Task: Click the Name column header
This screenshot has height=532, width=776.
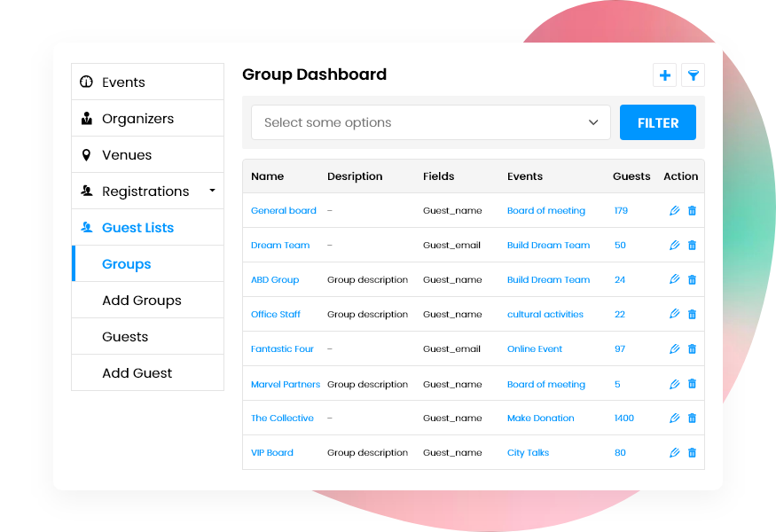Action: [x=267, y=176]
